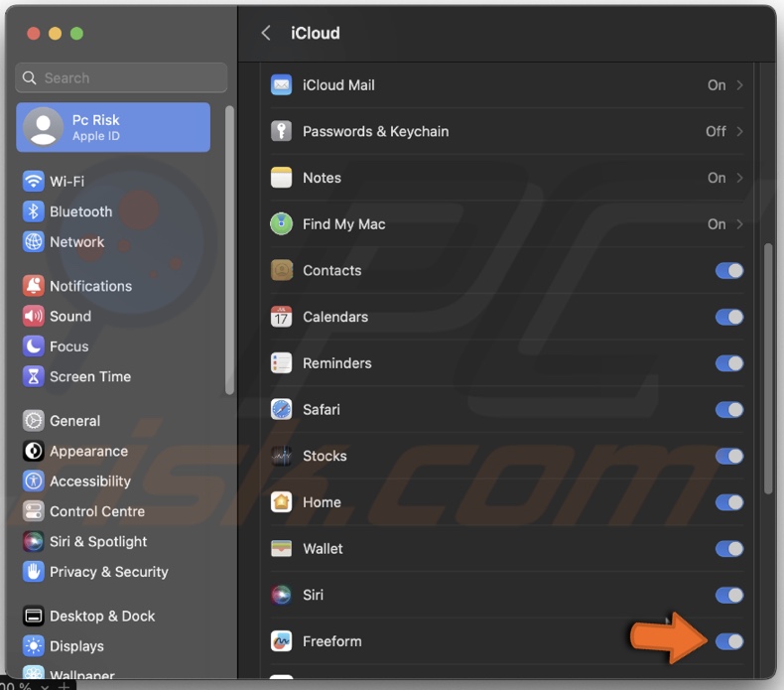Click the Search field
Image resolution: width=784 pixels, height=690 pixels.
click(121, 77)
